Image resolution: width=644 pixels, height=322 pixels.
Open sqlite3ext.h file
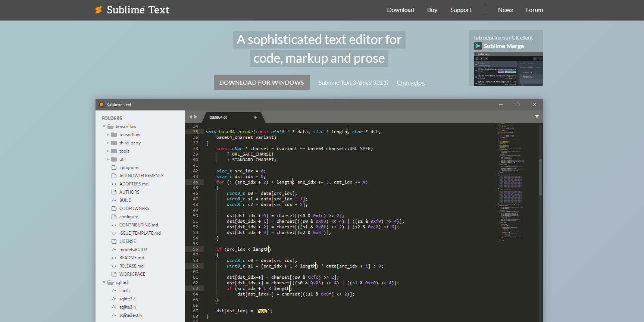(x=131, y=315)
